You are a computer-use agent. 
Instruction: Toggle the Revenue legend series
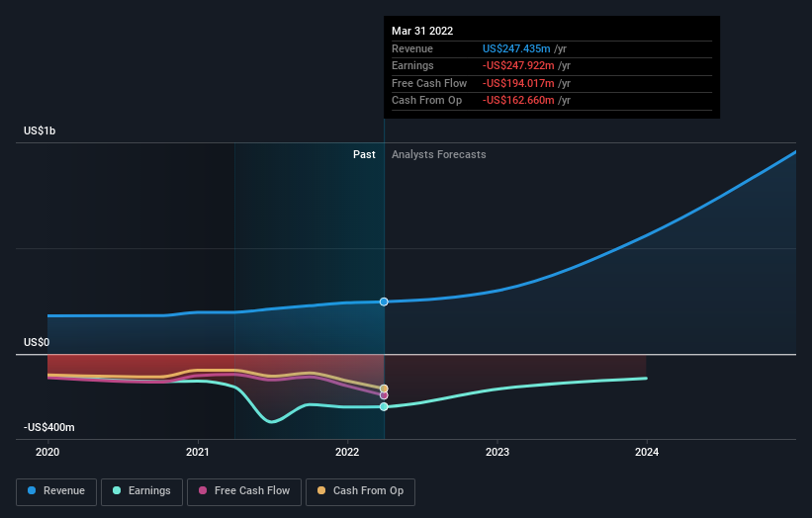pyautogui.click(x=56, y=491)
